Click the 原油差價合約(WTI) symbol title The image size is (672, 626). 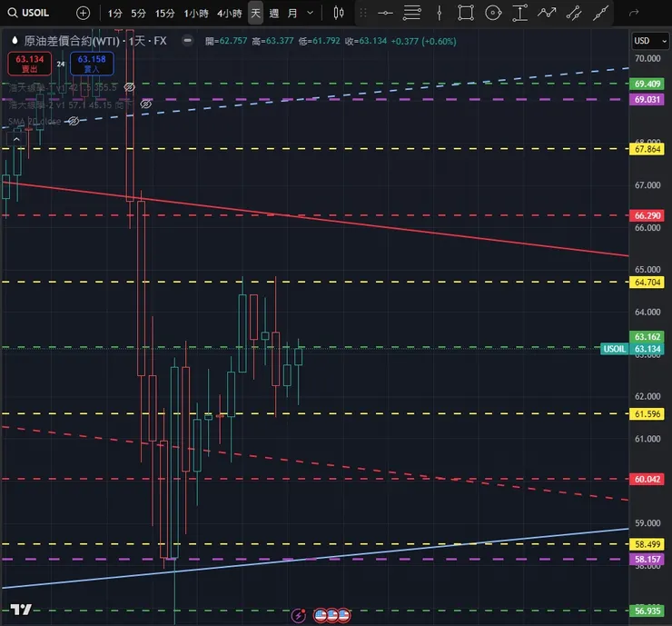[72, 41]
